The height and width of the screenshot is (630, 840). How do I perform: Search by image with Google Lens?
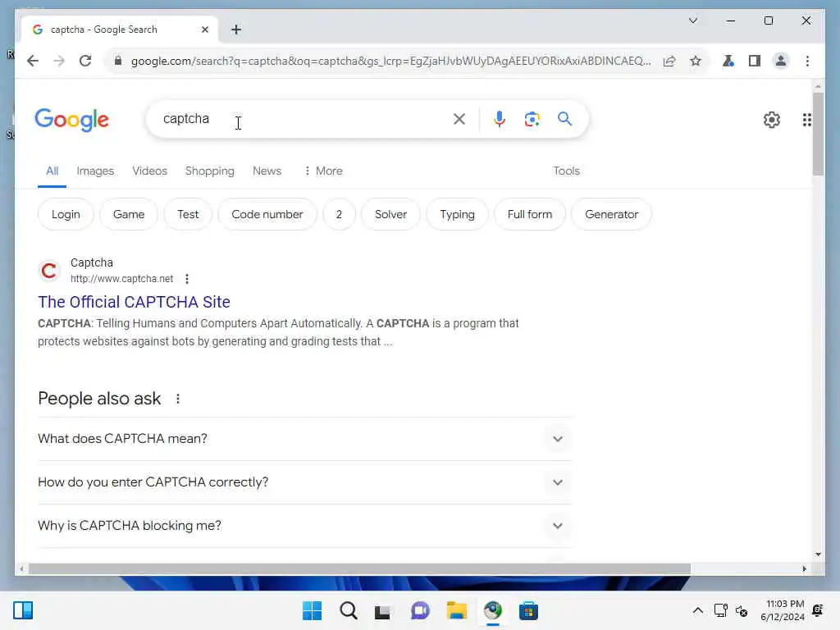point(532,119)
